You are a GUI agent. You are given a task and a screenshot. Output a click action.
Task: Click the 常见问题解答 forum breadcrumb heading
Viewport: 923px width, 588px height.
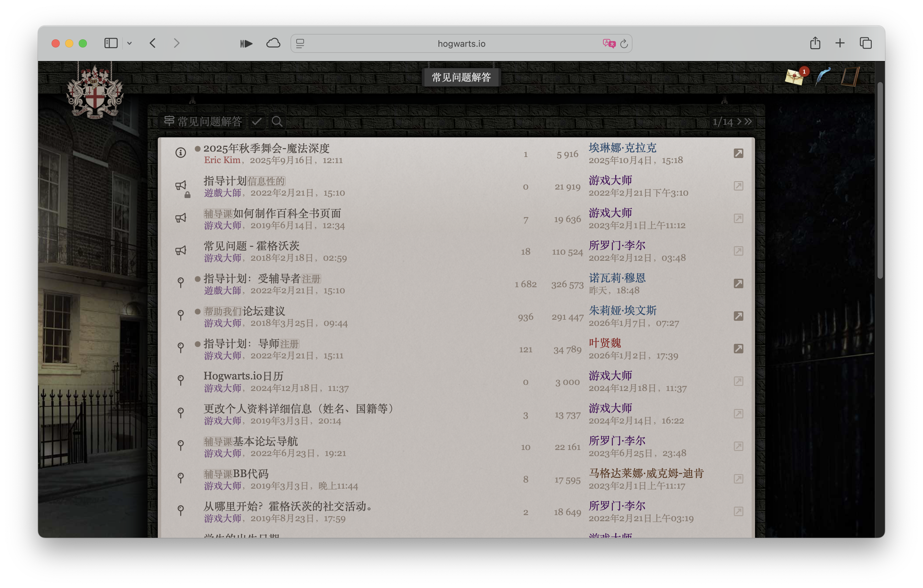[x=209, y=122]
